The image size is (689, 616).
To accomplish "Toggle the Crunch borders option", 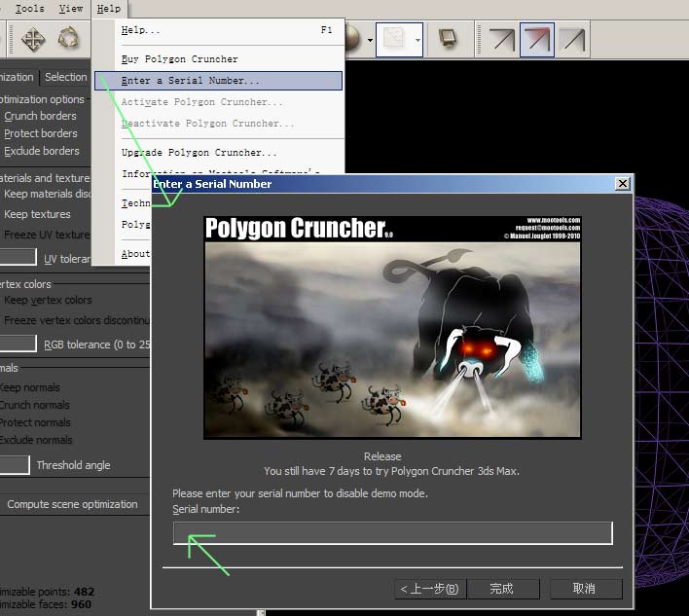I will [40, 116].
